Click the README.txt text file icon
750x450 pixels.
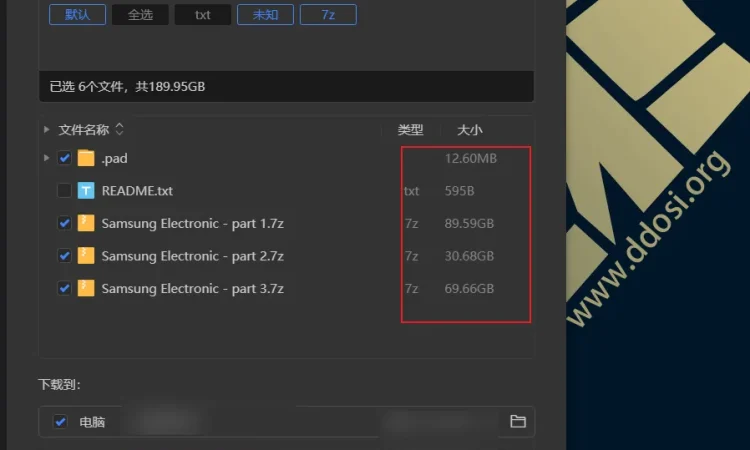pyautogui.click(x=86, y=190)
